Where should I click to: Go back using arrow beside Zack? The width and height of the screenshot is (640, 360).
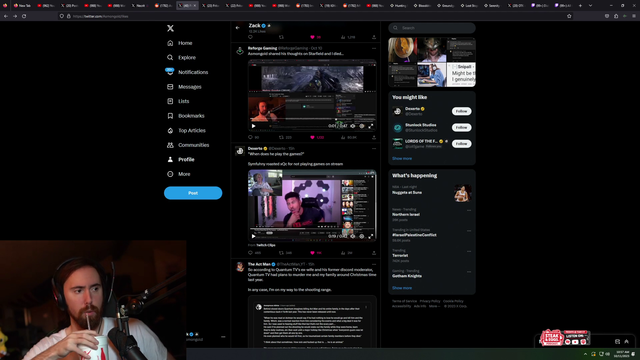click(238, 28)
